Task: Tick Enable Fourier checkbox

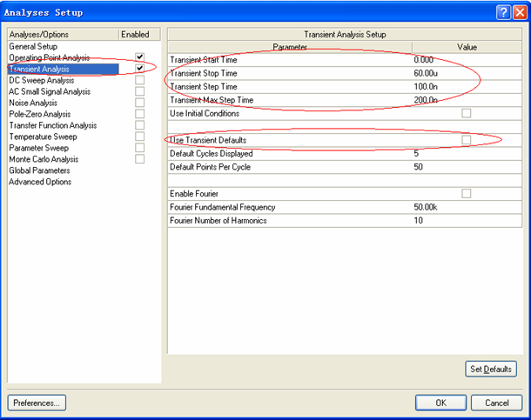Action: click(x=467, y=193)
